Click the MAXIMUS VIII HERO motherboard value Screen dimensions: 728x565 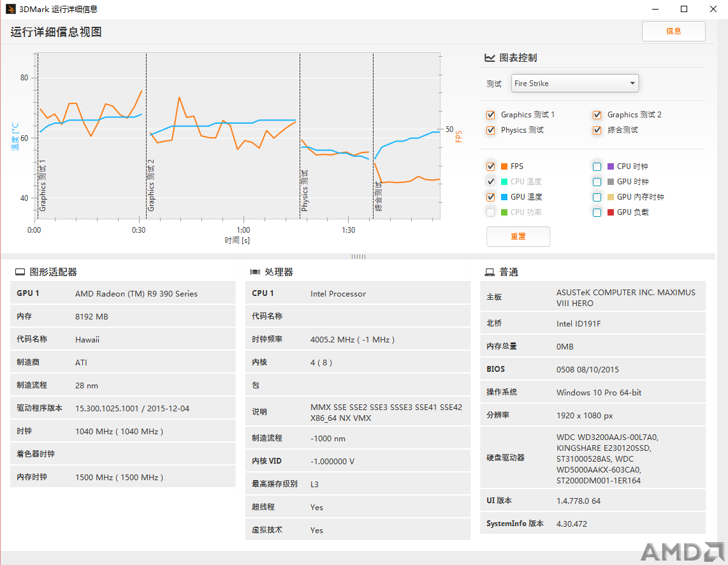(x=626, y=298)
